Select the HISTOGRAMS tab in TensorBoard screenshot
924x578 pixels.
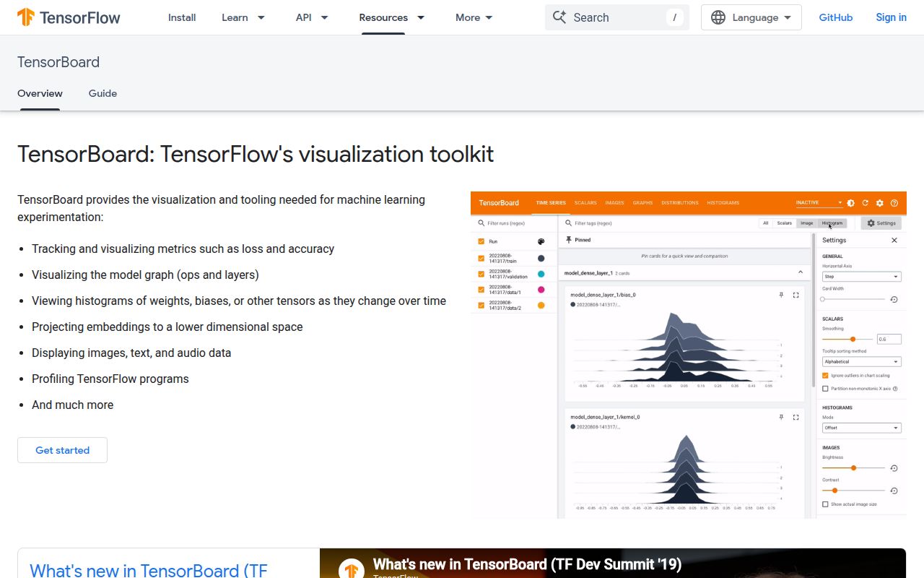[x=723, y=203]
